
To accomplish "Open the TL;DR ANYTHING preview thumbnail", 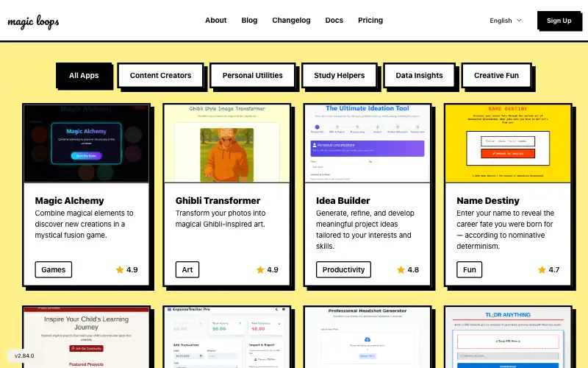I will tap(508, 338).
